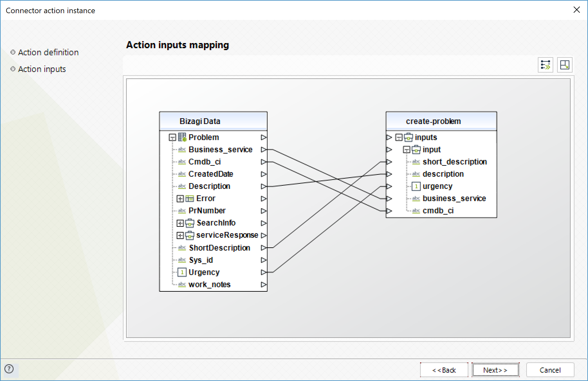
Task: Go to the Action definition step
Action: pyautogui.click(x=48, y=52)
